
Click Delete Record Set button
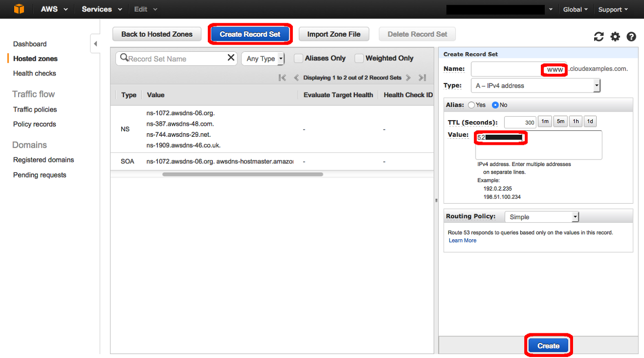point(418,34)
